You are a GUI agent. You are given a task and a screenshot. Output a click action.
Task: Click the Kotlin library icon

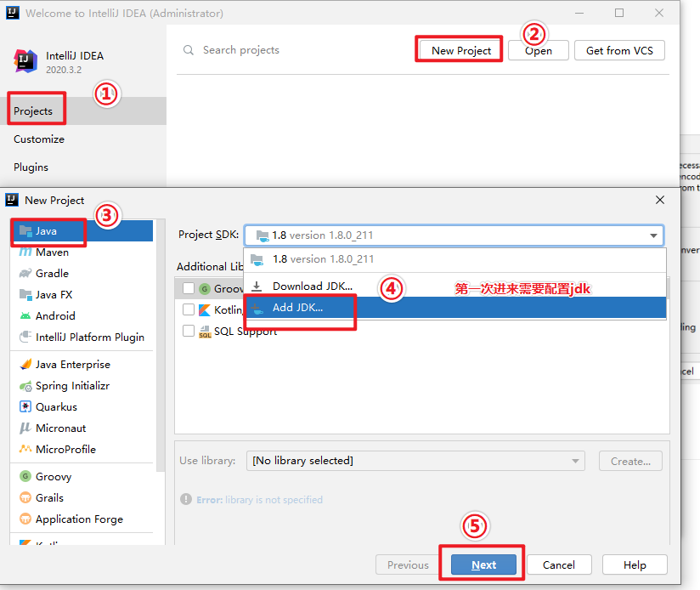(x=205, y=310)
